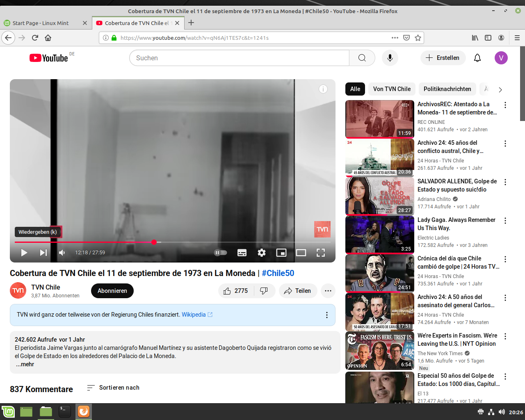This screenshot has width=525, height=420.
Task: Open Firefox account icon
Action: tap(501, 38)
